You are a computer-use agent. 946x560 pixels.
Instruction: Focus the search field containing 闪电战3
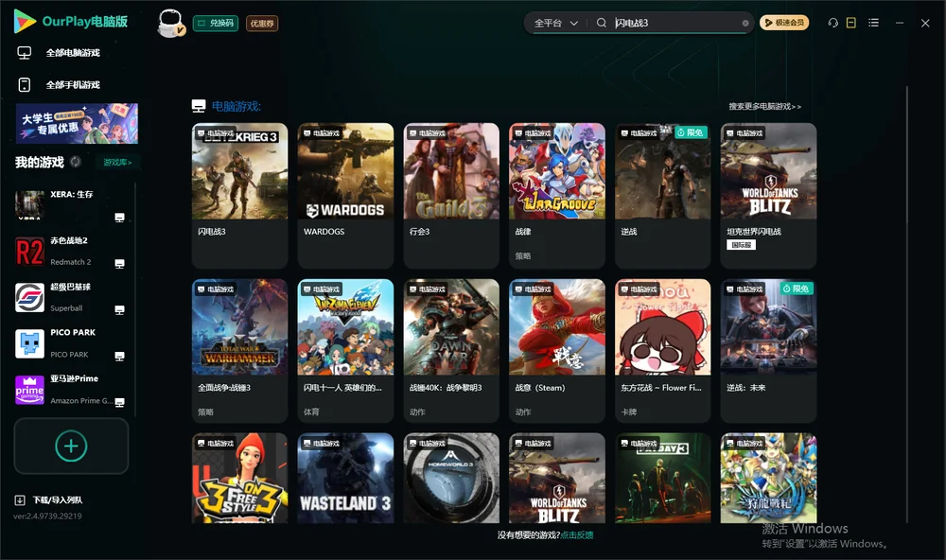click(675, 23)
